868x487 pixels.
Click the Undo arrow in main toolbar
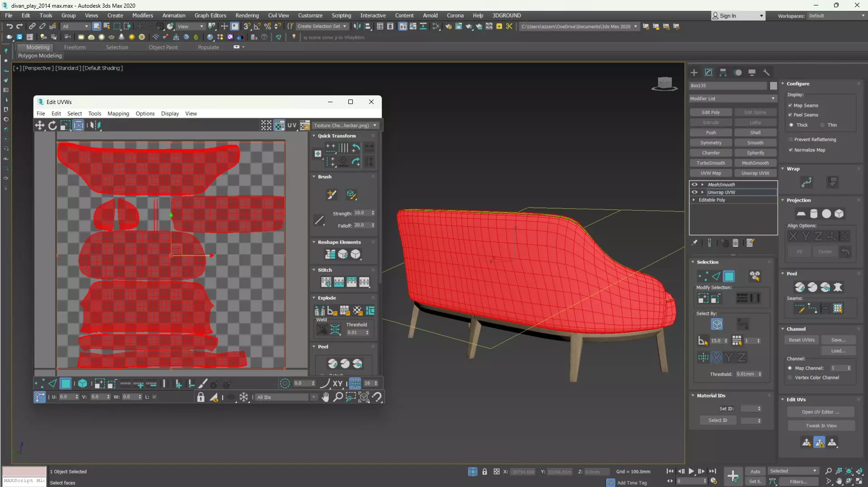click(9, 26)
